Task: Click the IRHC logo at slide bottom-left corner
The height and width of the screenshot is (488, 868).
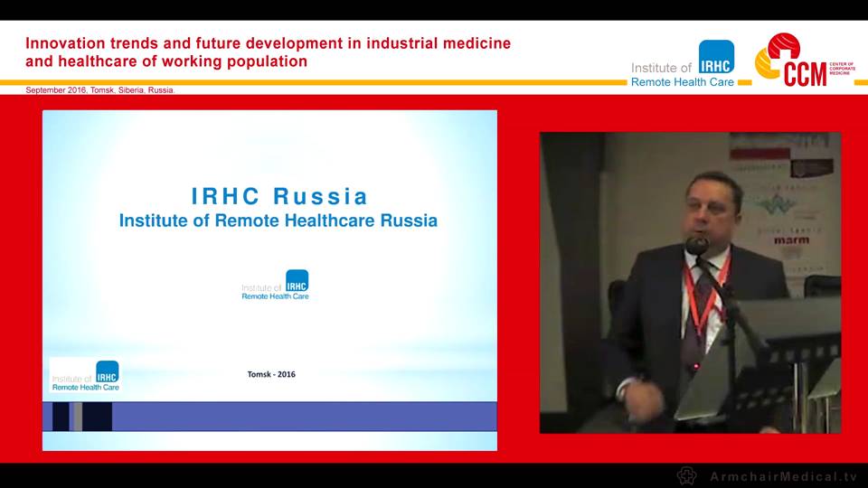Action: pyautogui.click(x=85, y=376)
